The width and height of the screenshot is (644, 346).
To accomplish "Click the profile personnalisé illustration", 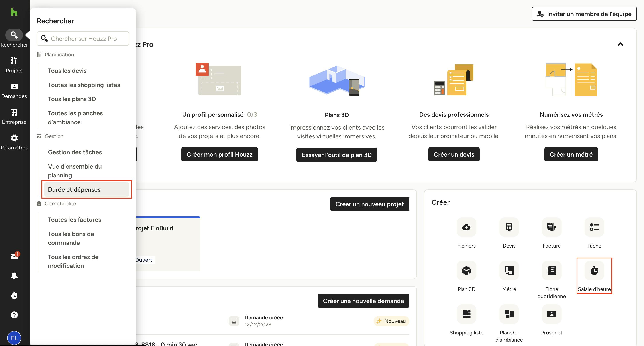I will tap(218, 79).
